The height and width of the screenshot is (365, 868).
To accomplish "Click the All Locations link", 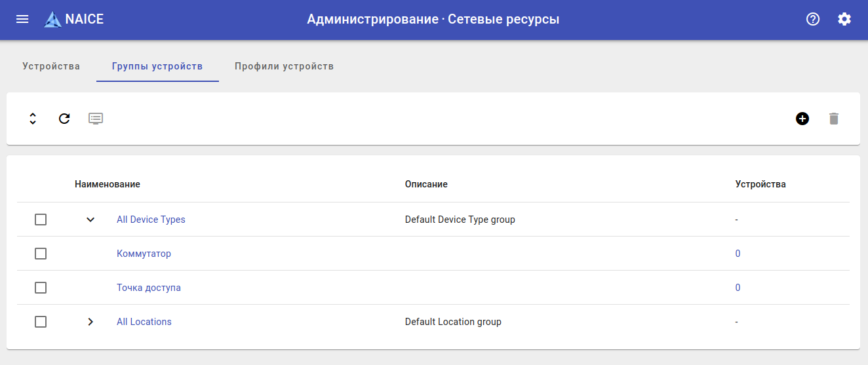I will [x=144, y=322].
